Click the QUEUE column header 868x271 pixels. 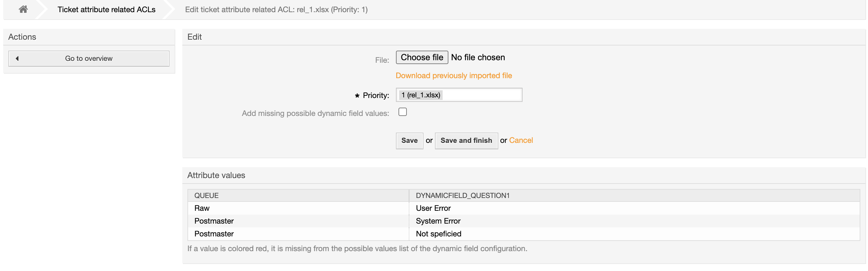pyautogui.click(x=206, y=196)
